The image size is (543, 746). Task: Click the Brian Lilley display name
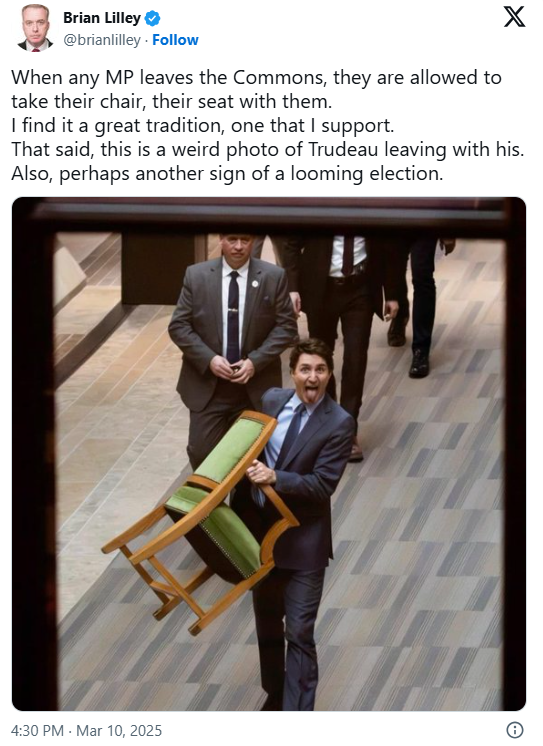click(x=102, y=18)
